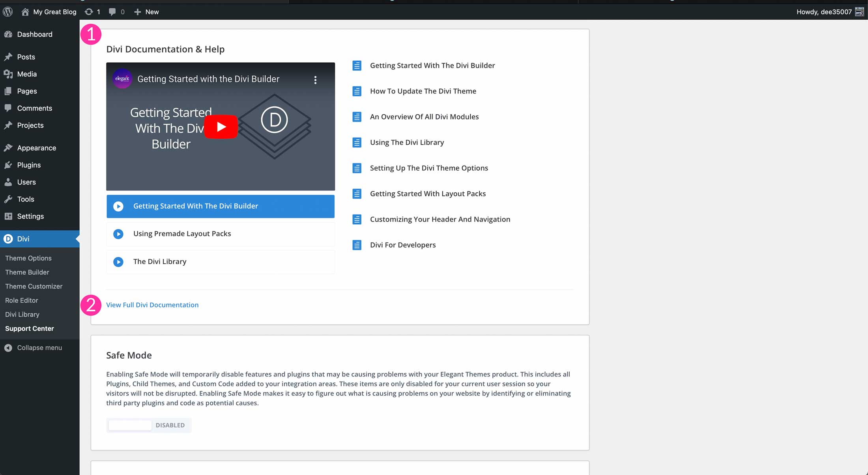Click the Appearance brush icon

pos(9,147)
